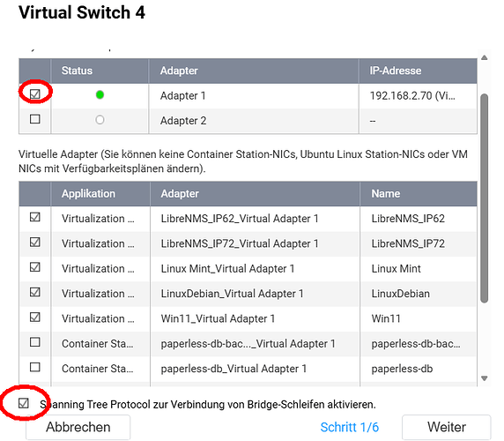
Task: Toggle Spanning Tree Protocol checkbox
Action: pos(24,403)
